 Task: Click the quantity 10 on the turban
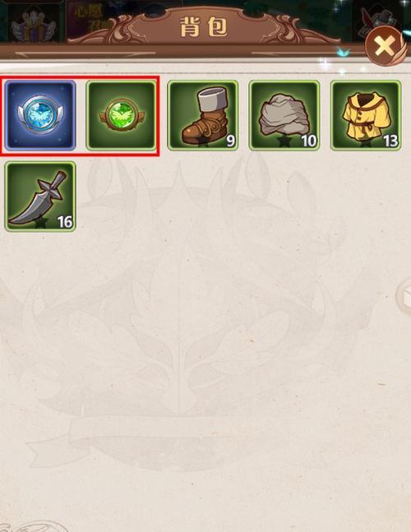308,141
